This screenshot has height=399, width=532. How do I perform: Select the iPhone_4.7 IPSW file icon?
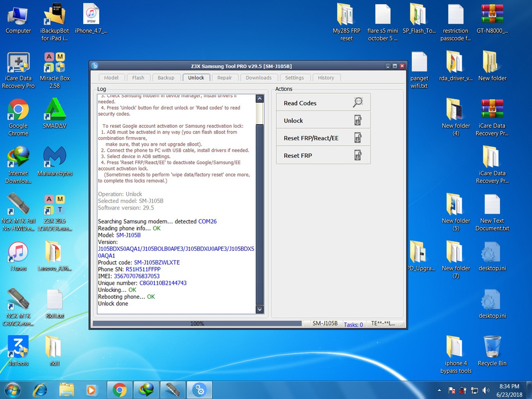tap(91, 18)
